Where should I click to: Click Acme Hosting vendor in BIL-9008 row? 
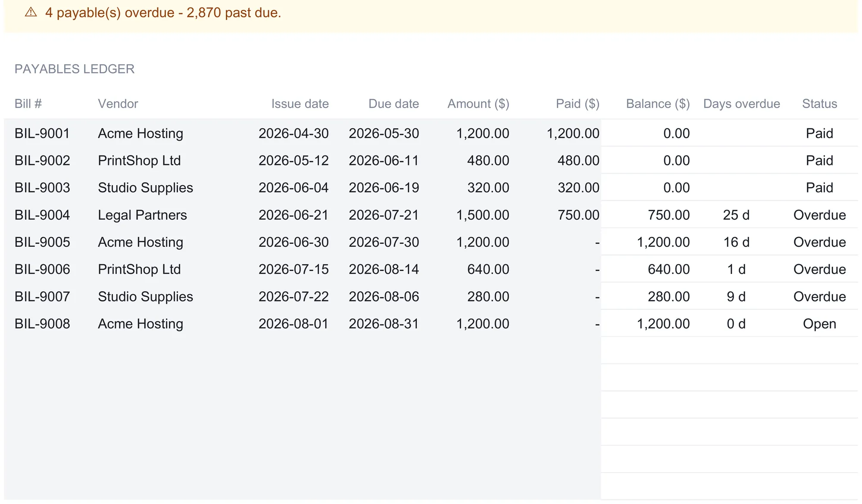(x=141, y=324)
